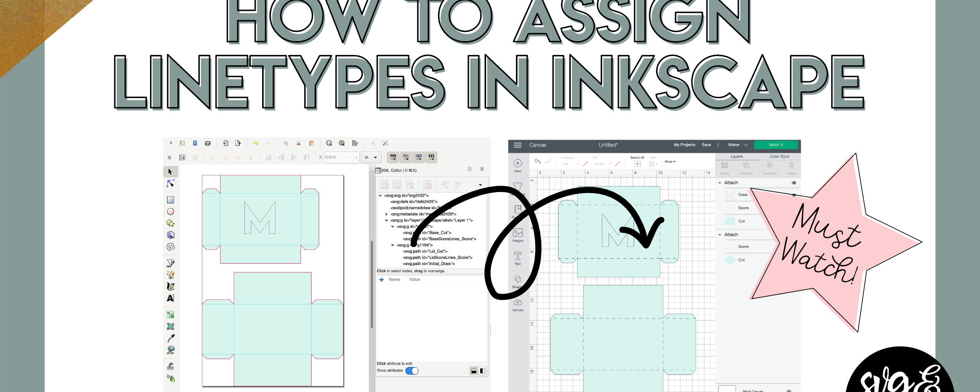
Task: Open My Projects in Cricut
Action: pyautogui.click(x=684, y=145)
